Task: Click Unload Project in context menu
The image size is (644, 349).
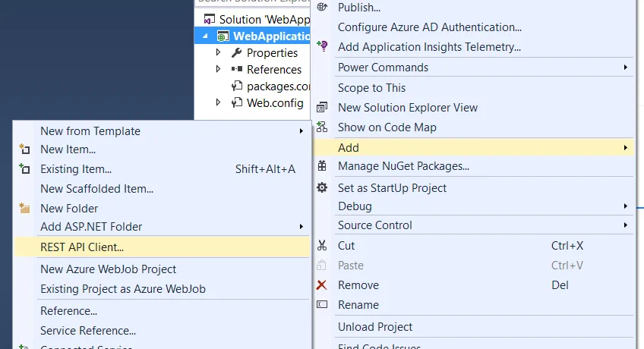Action: [x=375, y=327]
